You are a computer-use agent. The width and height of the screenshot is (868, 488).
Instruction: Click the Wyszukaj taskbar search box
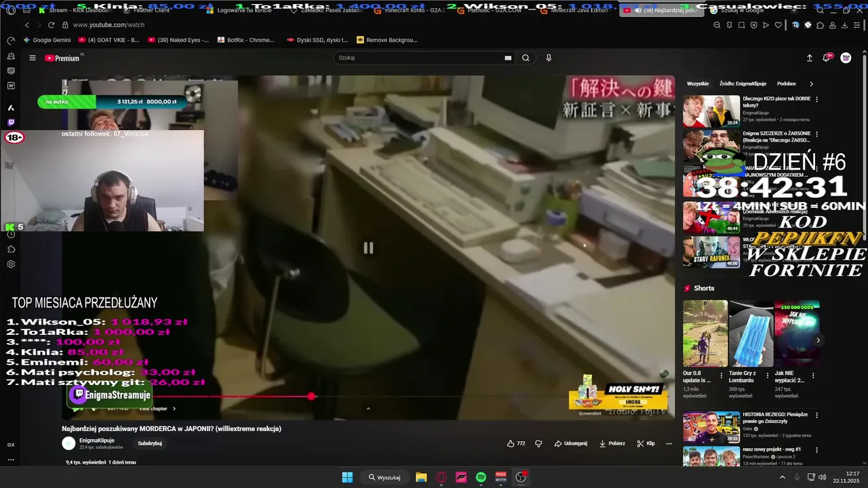(384, 477)
